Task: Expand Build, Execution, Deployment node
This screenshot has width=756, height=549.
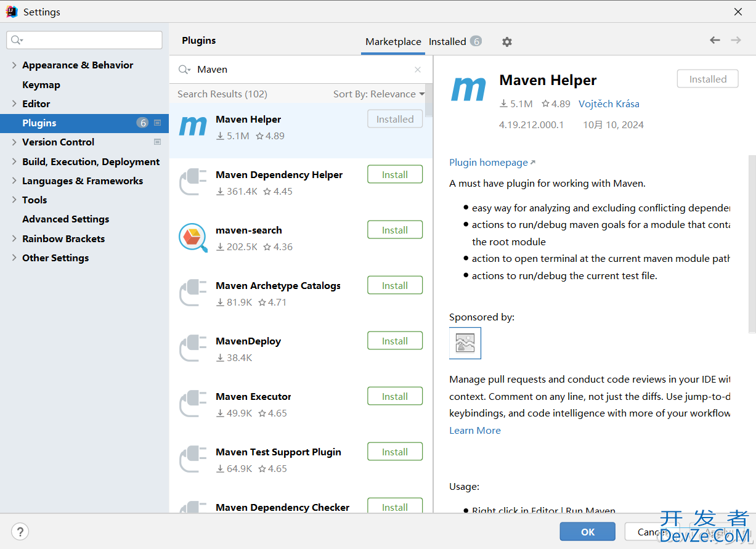Action: [14, 161]
